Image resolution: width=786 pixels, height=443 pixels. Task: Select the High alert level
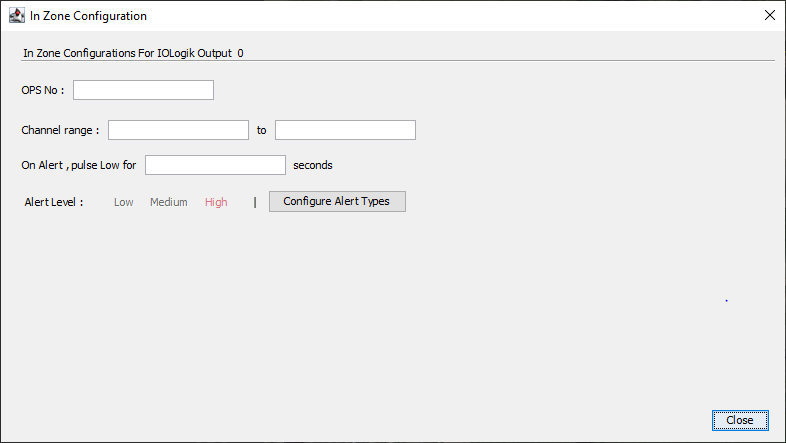tap(216, 202)
